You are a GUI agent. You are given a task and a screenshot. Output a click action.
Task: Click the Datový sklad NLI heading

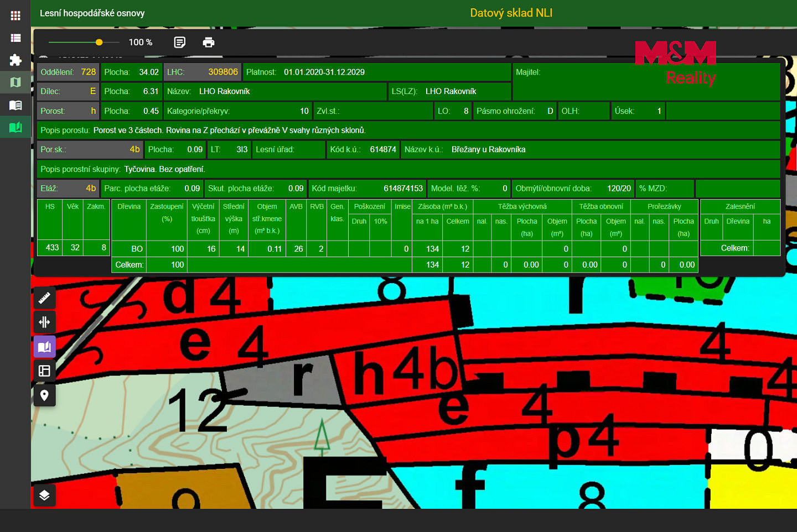511,13
